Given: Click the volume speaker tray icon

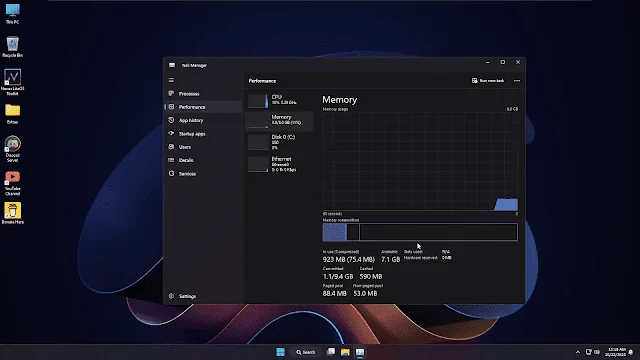Looking at the screenshot, I should [x=597, y=352].
